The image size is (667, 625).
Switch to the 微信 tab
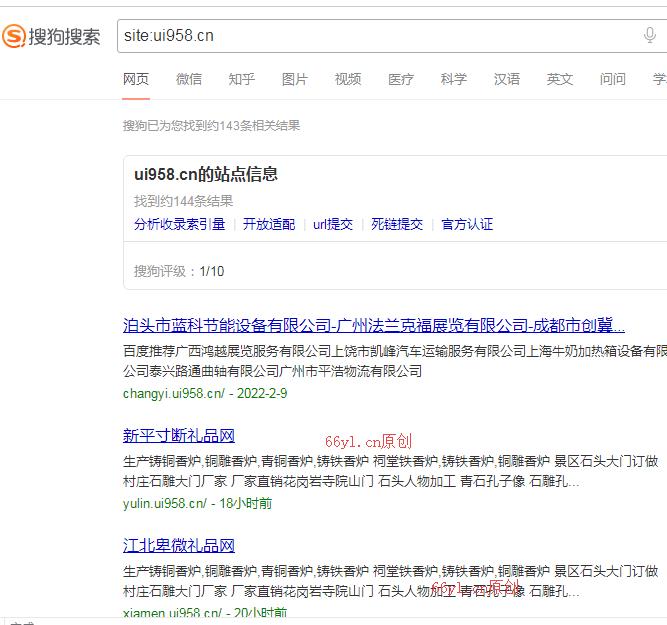pos(189,79)
